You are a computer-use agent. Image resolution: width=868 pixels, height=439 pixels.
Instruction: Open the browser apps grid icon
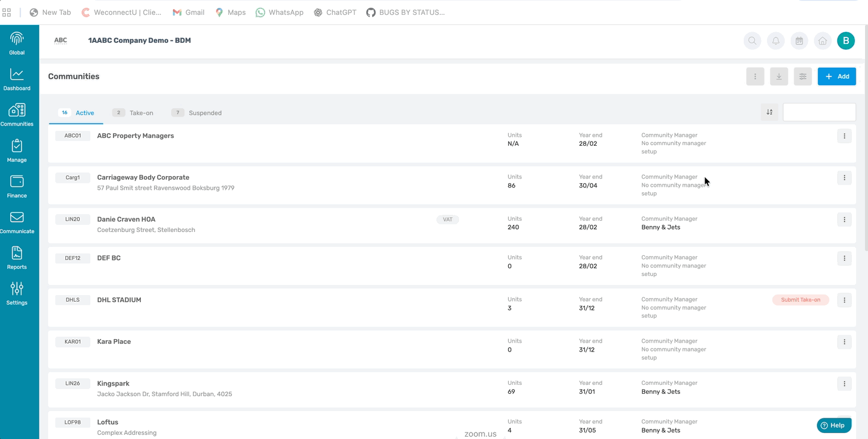[x=7, y=12]
